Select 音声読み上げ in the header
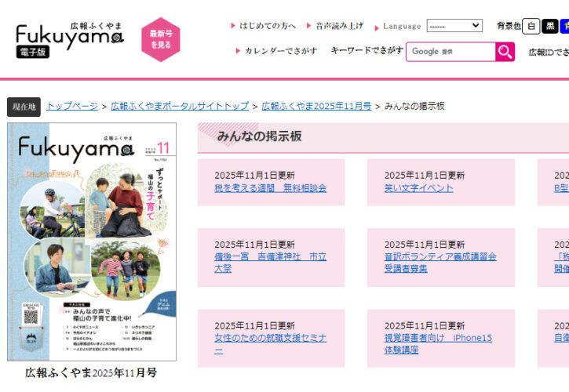 tap(335, 26)
